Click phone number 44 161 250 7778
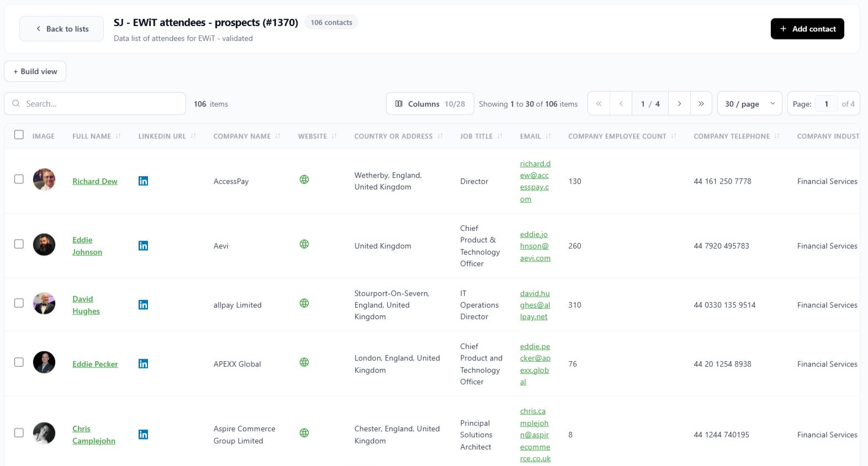This screenshot has height=466, width=868. (x=722, y=181)
